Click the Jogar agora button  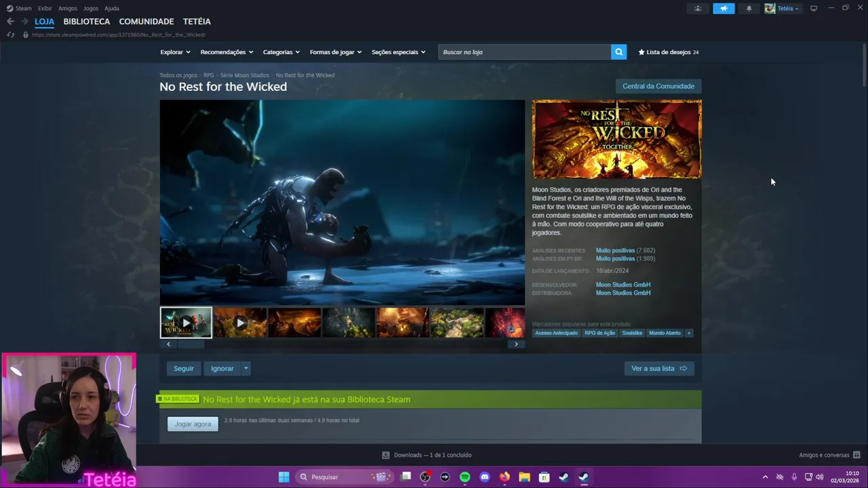(x=193, y=424)
